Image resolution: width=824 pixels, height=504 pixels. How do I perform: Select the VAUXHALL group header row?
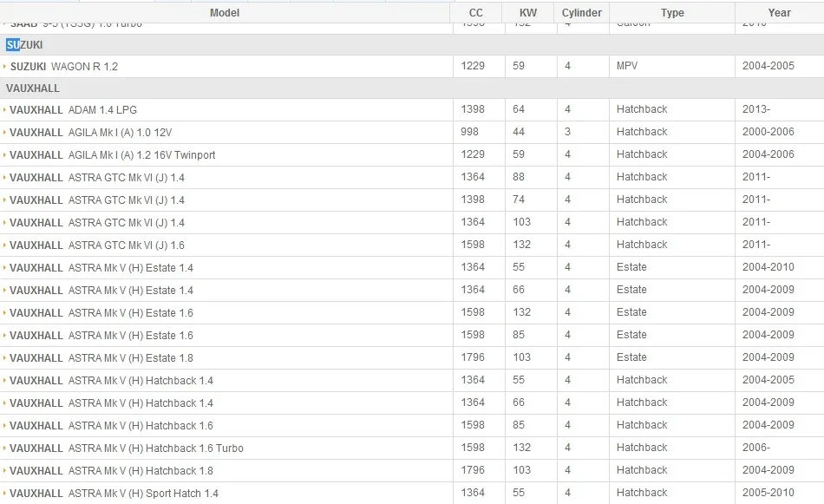coord(412,88)
